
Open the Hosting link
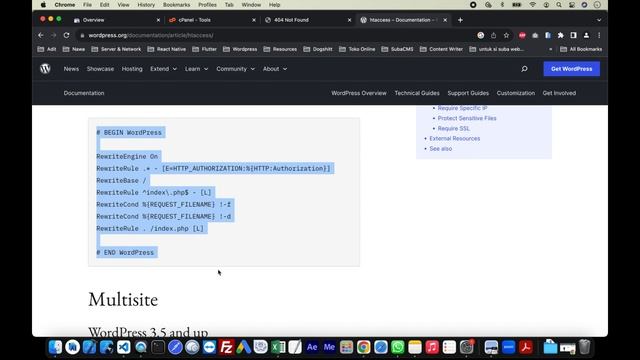click(132, 69)
